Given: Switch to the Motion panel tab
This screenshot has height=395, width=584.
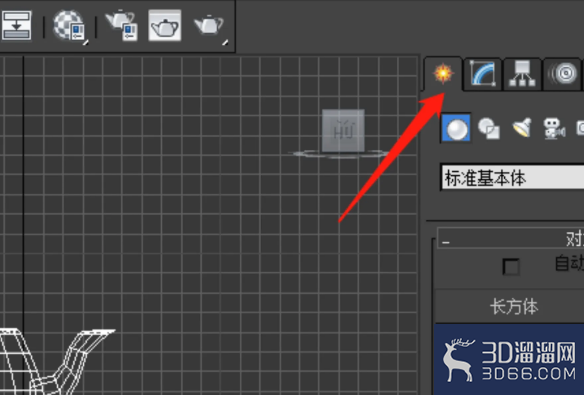Looking at the screenshot, I should (x=562, y=73).
